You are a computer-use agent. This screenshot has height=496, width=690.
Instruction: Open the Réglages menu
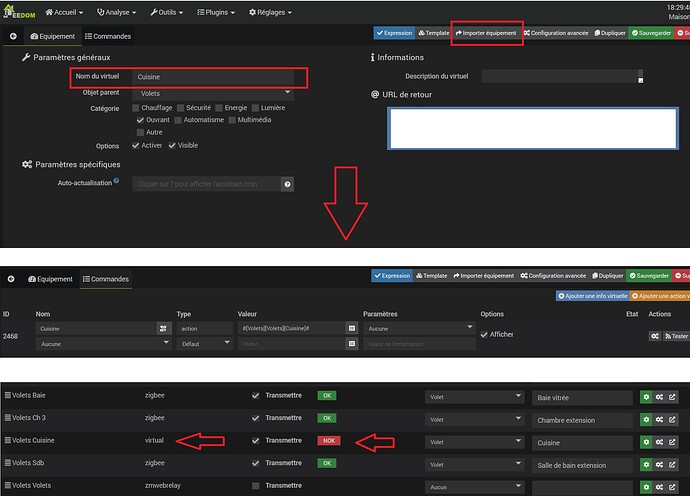tap(270, 12)
